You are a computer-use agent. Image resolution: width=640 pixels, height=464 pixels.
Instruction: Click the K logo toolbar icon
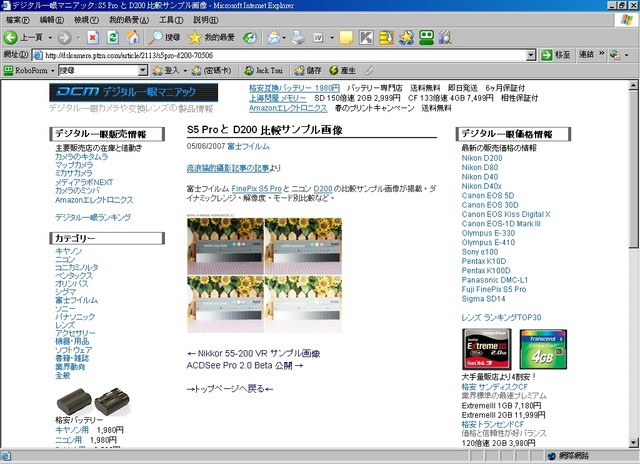[x=366, y=38]
